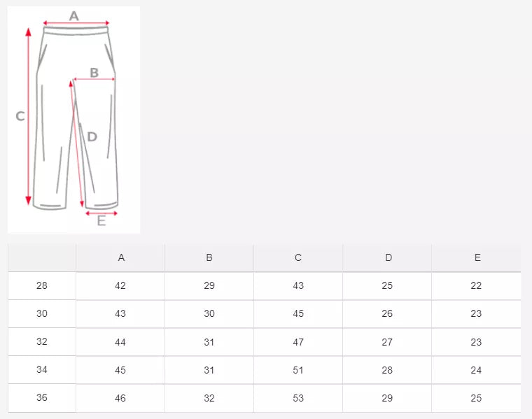Select column header B in the size table
The height and width of the screenshot is (419, 532).
coord(209,257)
